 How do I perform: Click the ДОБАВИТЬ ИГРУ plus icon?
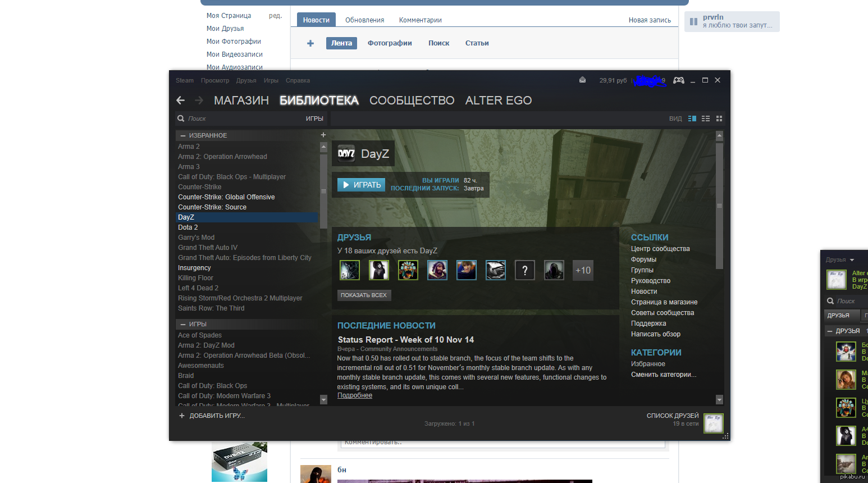pos(182,416)
